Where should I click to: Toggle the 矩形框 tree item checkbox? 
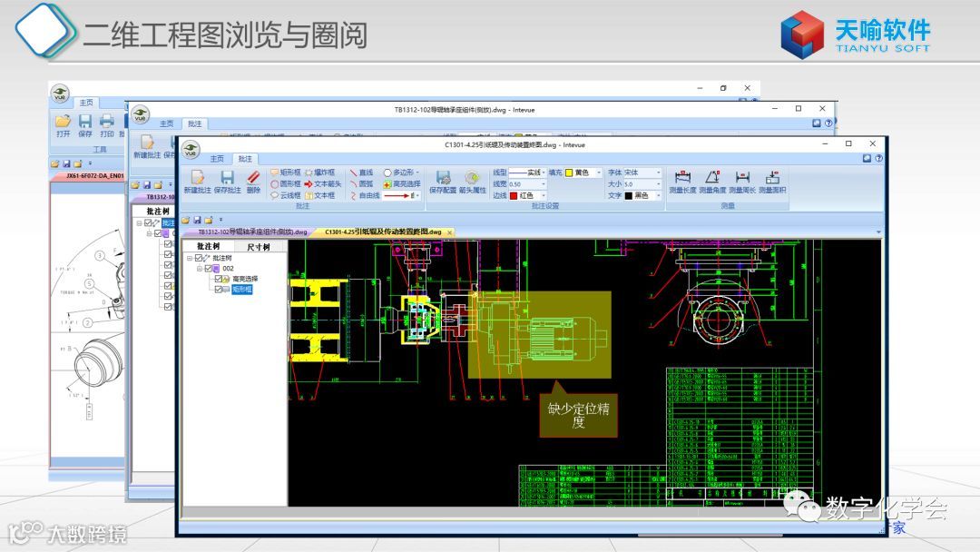218,290
